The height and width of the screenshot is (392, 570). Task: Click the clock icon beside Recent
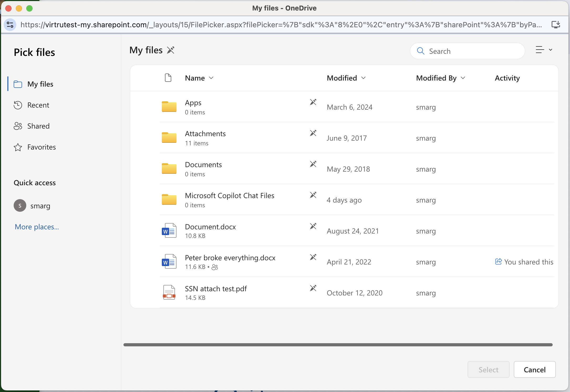tap(18, 105)
